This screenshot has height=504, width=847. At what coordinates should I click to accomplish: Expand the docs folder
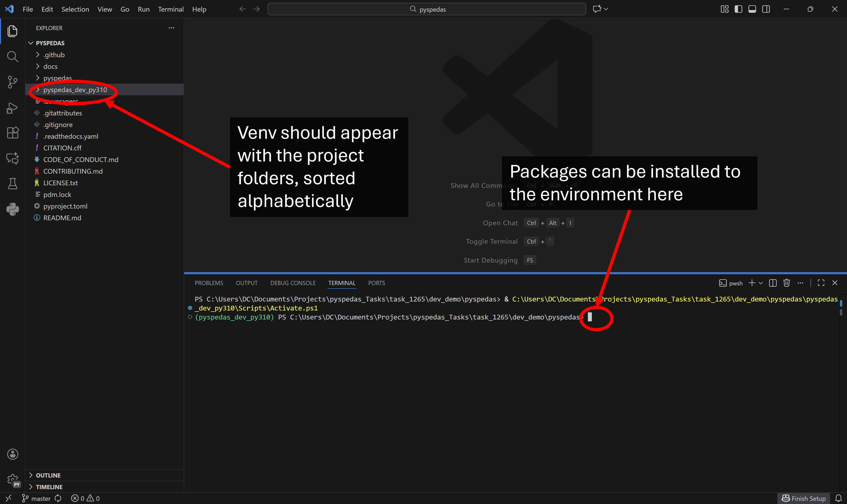click(x=105, y=66)
